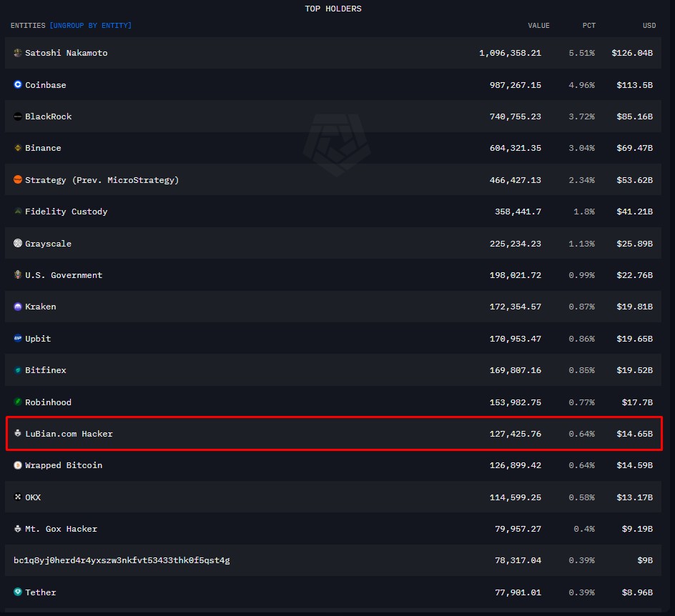Click the Coinbase logo icon
Screen dimensions: 675x616
pos(18,84)
